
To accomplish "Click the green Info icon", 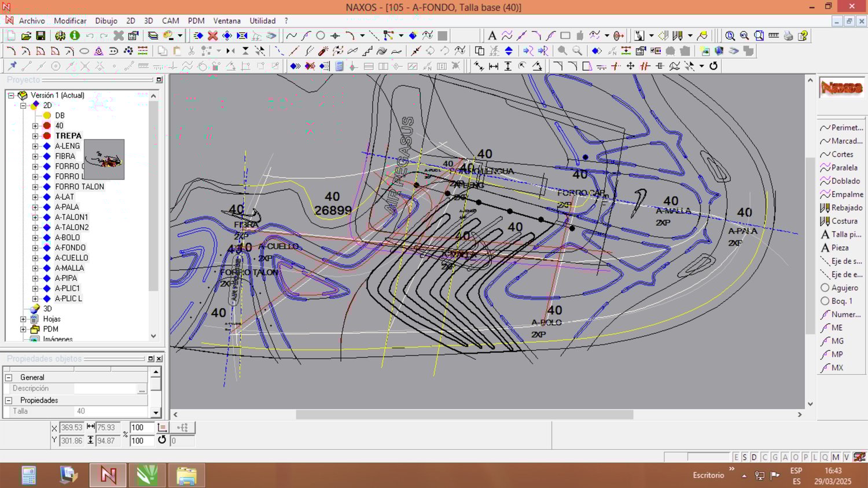I will [75, 36].
